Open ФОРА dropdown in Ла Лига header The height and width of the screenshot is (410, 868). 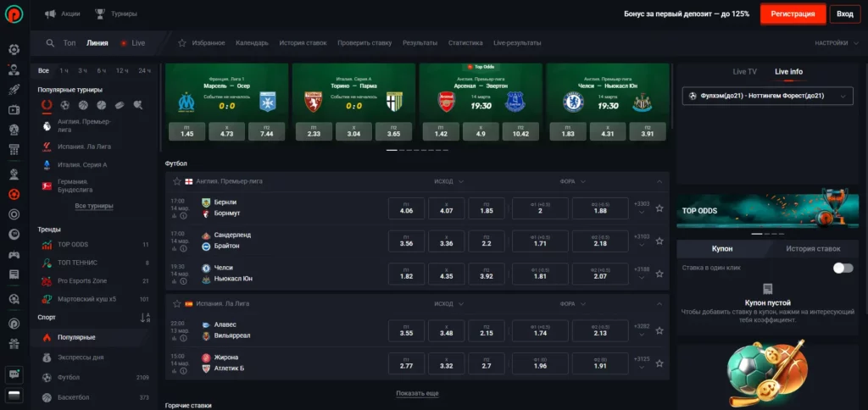572,304
